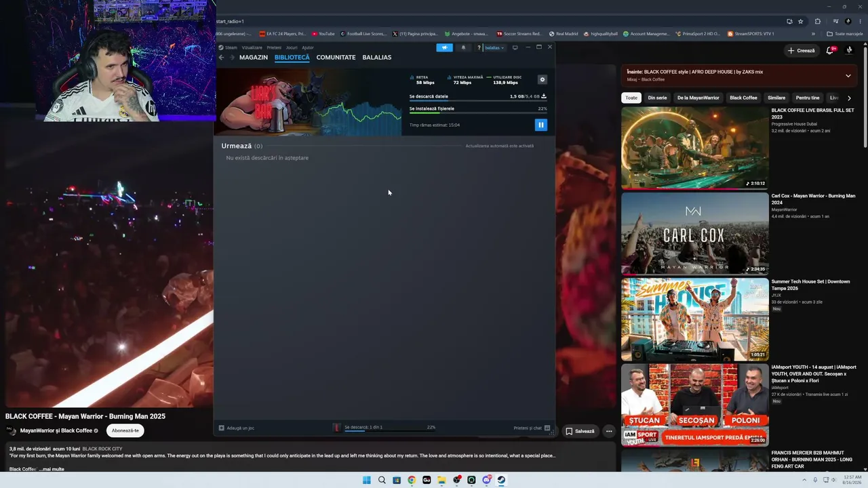Show more filter chips with right arrow
The width and height of the screenshot is (868, 488).
849,98
